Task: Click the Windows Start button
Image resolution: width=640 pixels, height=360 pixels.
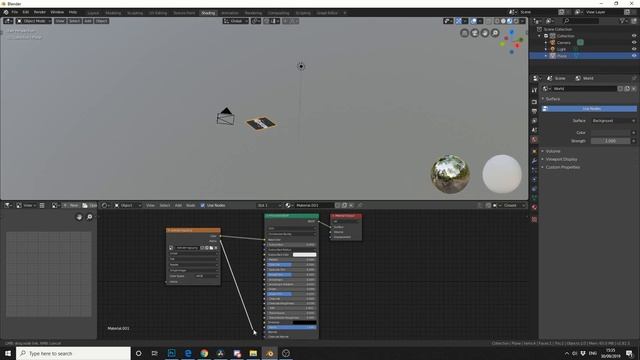Action: (8, 353)
